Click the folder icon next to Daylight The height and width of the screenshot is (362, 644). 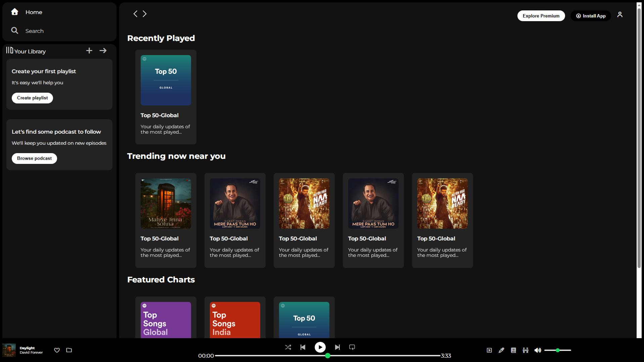[x=69, y=350]
